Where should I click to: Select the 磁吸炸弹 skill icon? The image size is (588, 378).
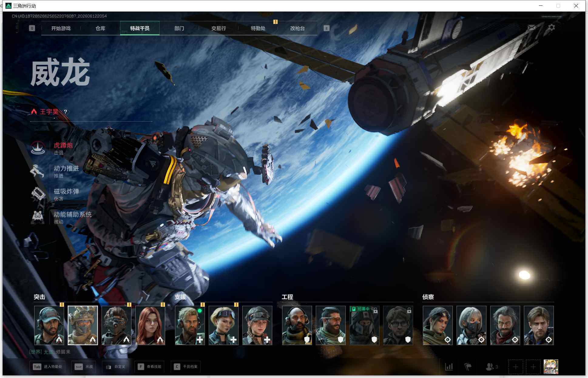[38, 194]
